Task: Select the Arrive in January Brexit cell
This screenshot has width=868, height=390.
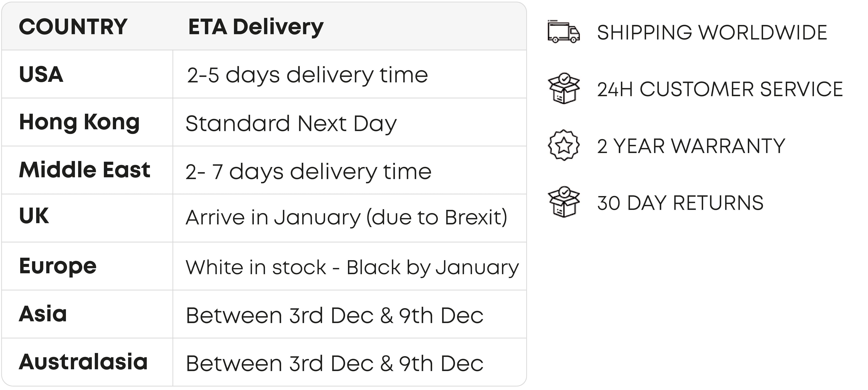Action: point(346,217)
